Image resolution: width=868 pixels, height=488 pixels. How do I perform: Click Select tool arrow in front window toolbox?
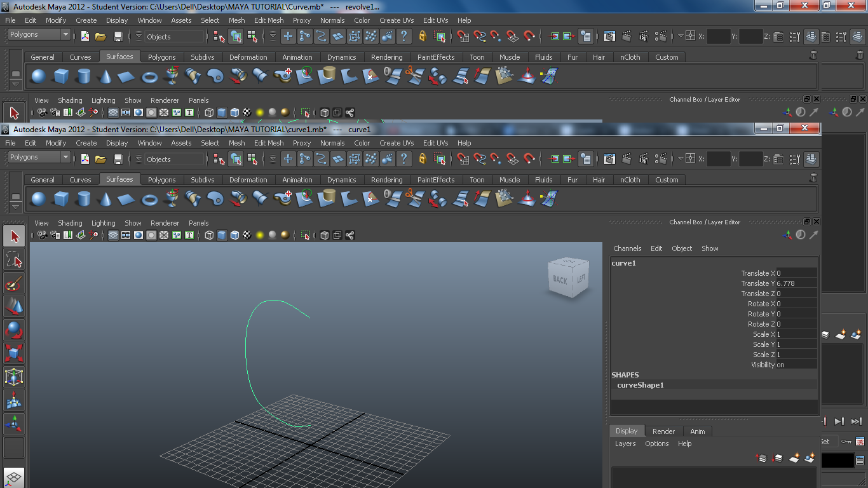(14, 236)
